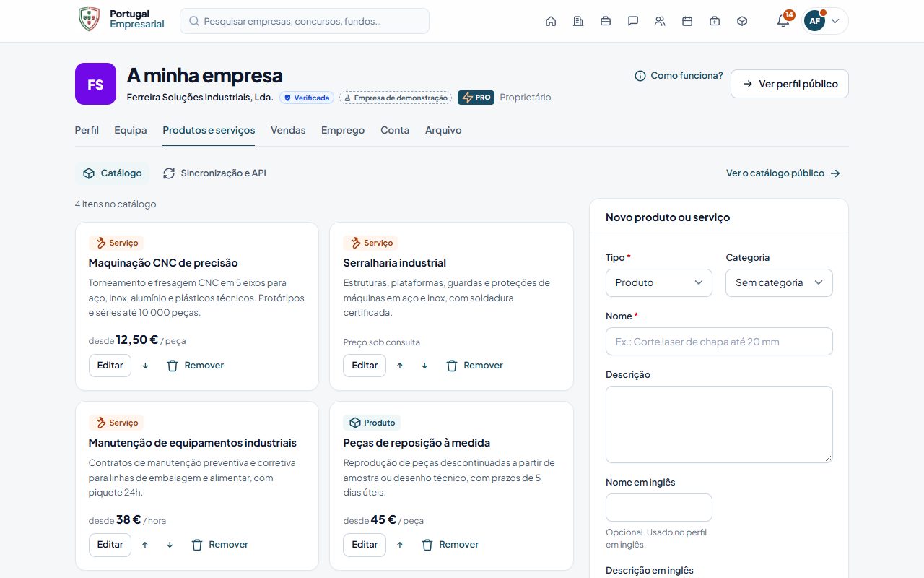The height and width of the screenshot is (578, 924).
Task: Move Manutenção de equipamentos industriais down
Action: [170, 545]
